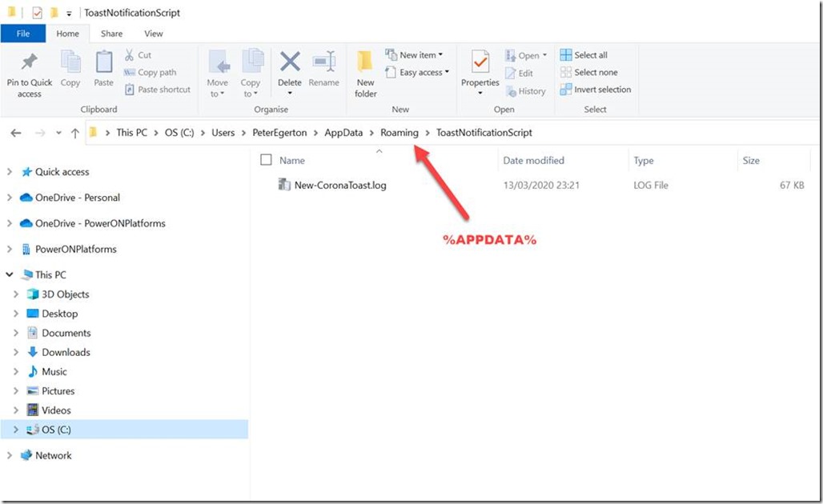Select the New-CoronaToast.log file
This screenshot has width=823, height=504.
click(x=340, y=186)
